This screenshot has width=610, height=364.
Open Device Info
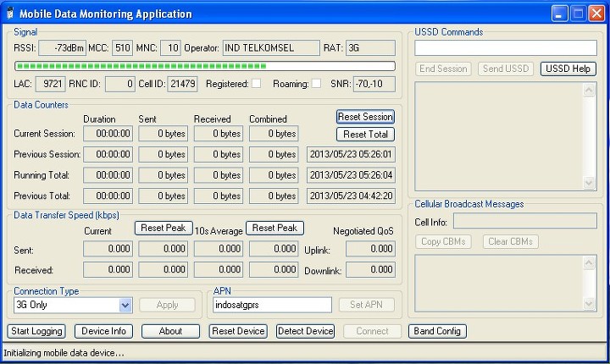point(104,331)
